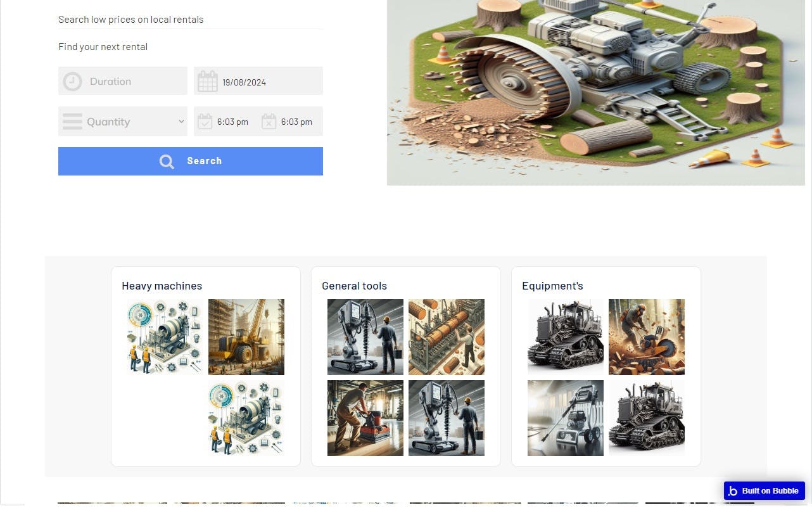The image size is (812, 517).
Task: Select the Equipment's category heading
Action: tap(552, 286)
